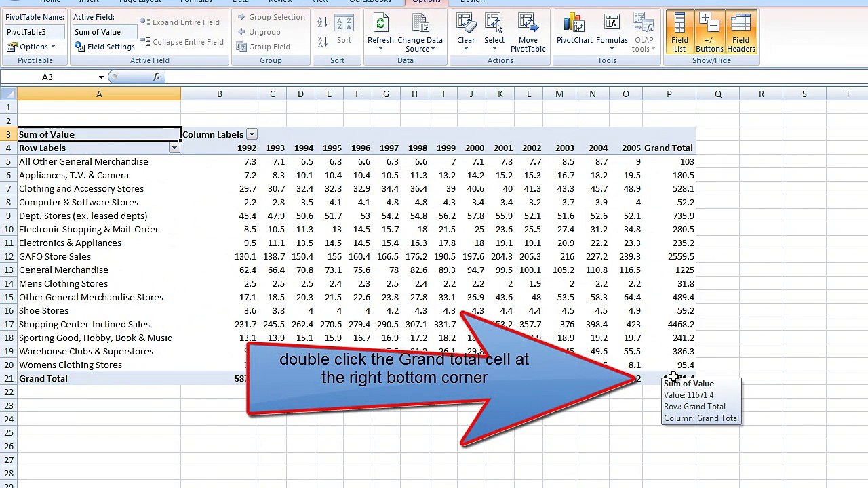
Task: Open the Row Labels filter dropdown
Action: tap(174, 148)
